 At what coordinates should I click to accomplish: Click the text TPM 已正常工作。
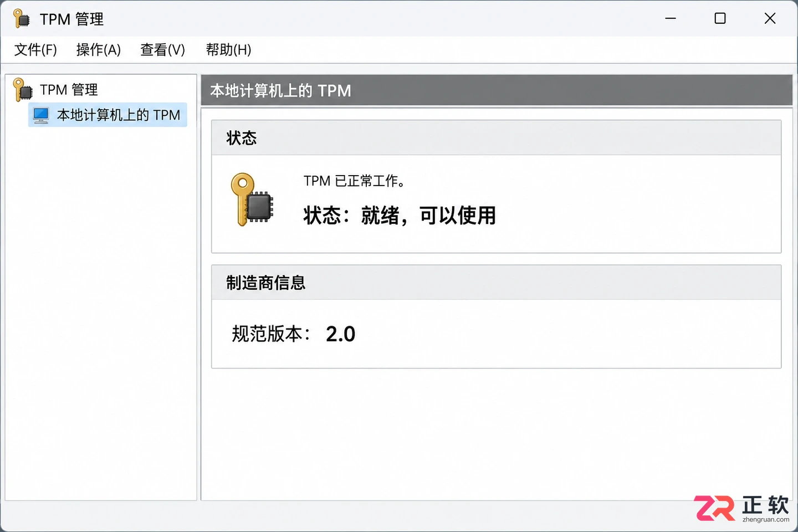pos(354,181)
